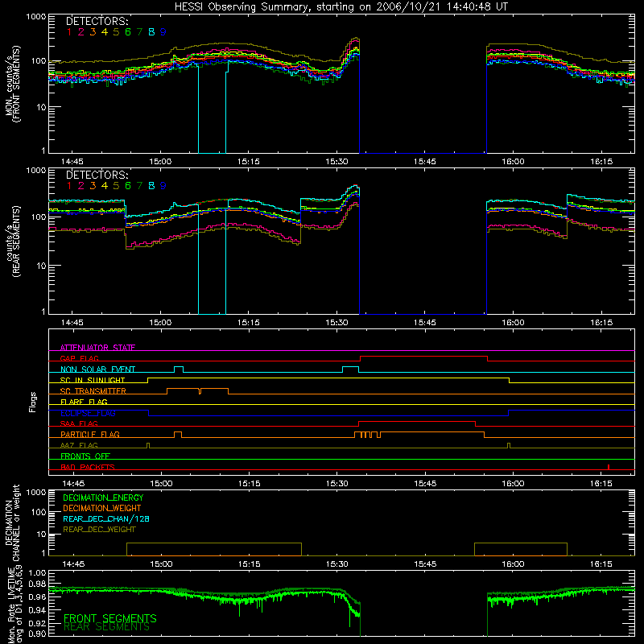Select detector 5 in the front segments legend
The height and width of the screenshot is (644, 644).
point(116,32)
